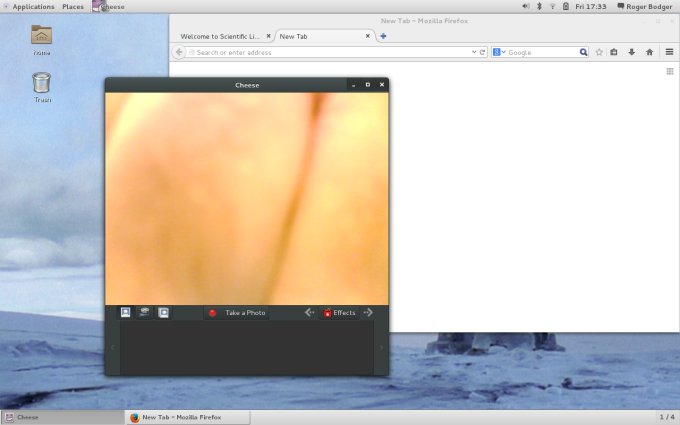Go to next effects page arrow
Screen dimensions: 680x425
[368, 313]
